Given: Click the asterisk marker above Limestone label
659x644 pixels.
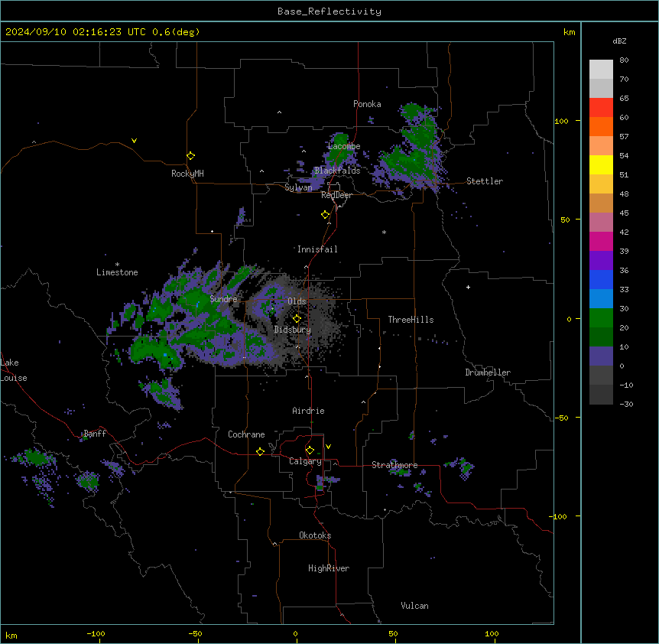Looking at the screenshot, I should click(117, 265).
